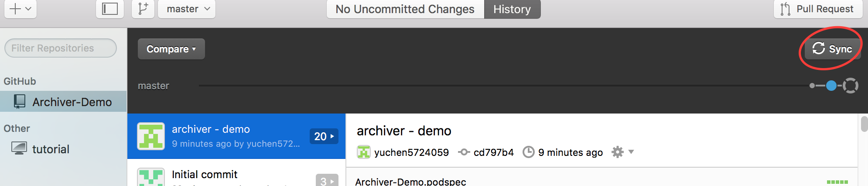The image size is (868, 186).
Task: Click the commit hash cd797b4 icon
Action: click(x=464, y=152)
